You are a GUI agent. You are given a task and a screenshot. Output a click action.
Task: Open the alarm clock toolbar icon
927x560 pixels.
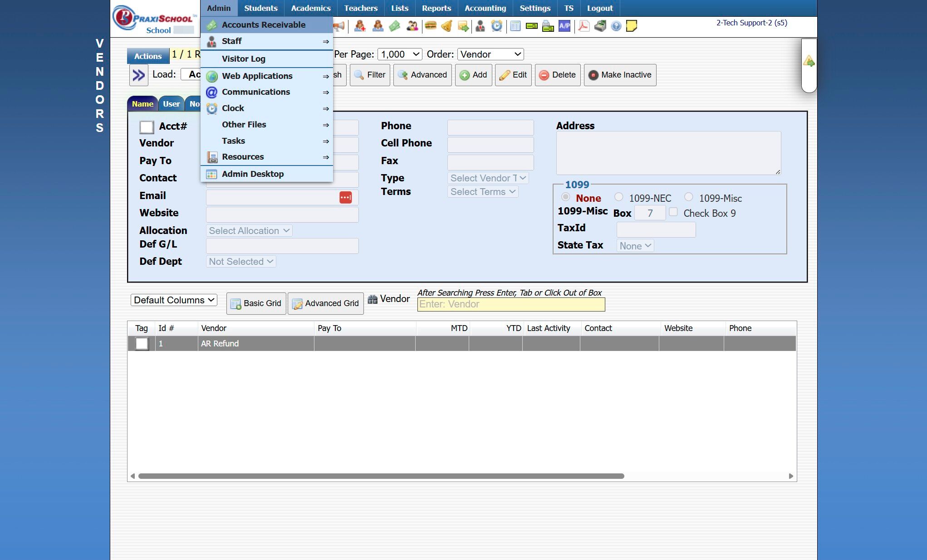pyautogui.click(x=497, y=26)
